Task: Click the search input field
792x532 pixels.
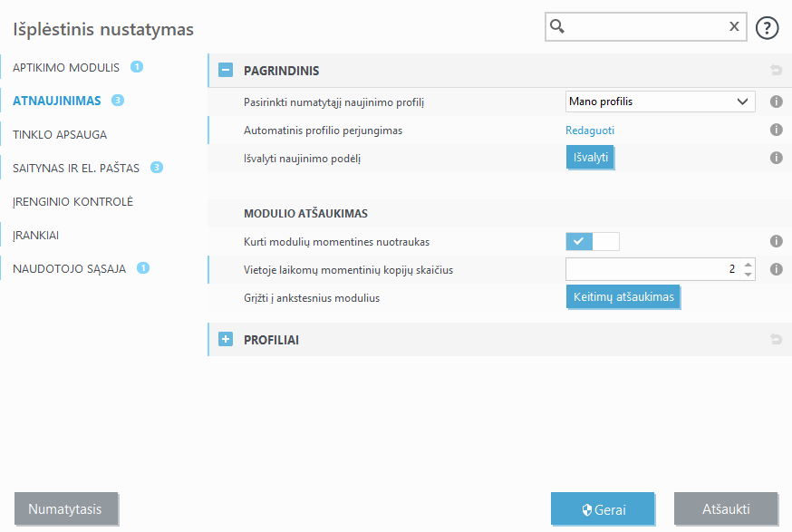Action: coord(643,27)
